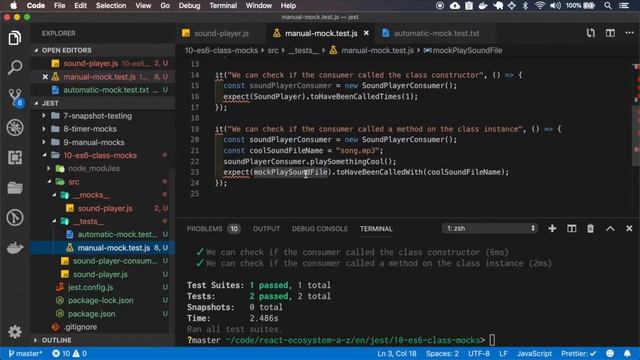640x360 pixels.
Task: Open the Extensions view in activity bar
Action: 15,158
